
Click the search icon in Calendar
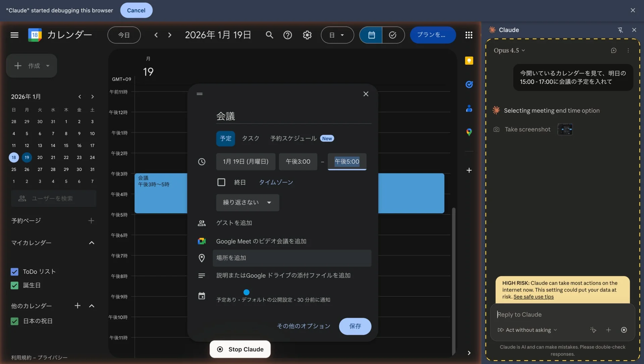[x=269, y=35]
